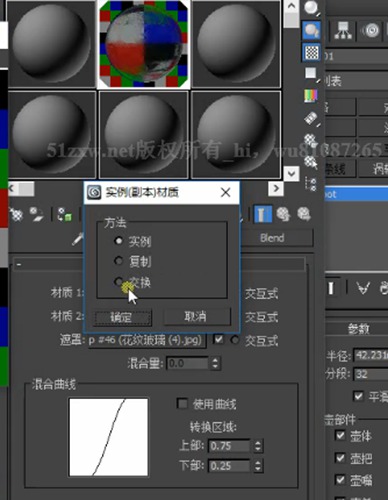This screenshot has height=500, width=388.
Task: Click the 半径 value field
Action: pos(371,355)
